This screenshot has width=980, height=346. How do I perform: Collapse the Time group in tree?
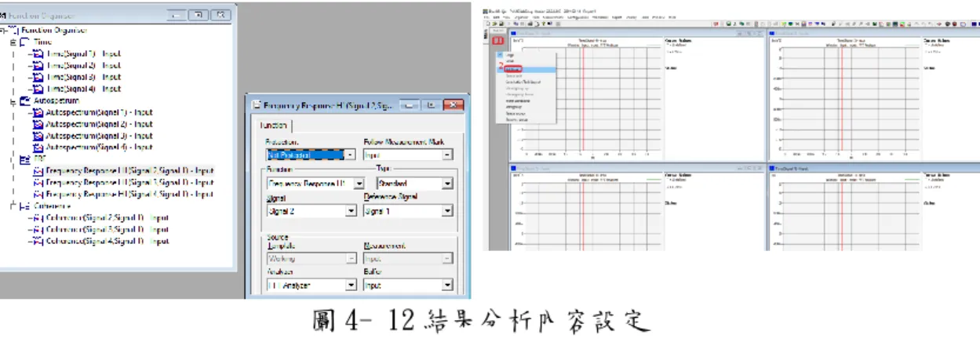click(x=13, y=42)
